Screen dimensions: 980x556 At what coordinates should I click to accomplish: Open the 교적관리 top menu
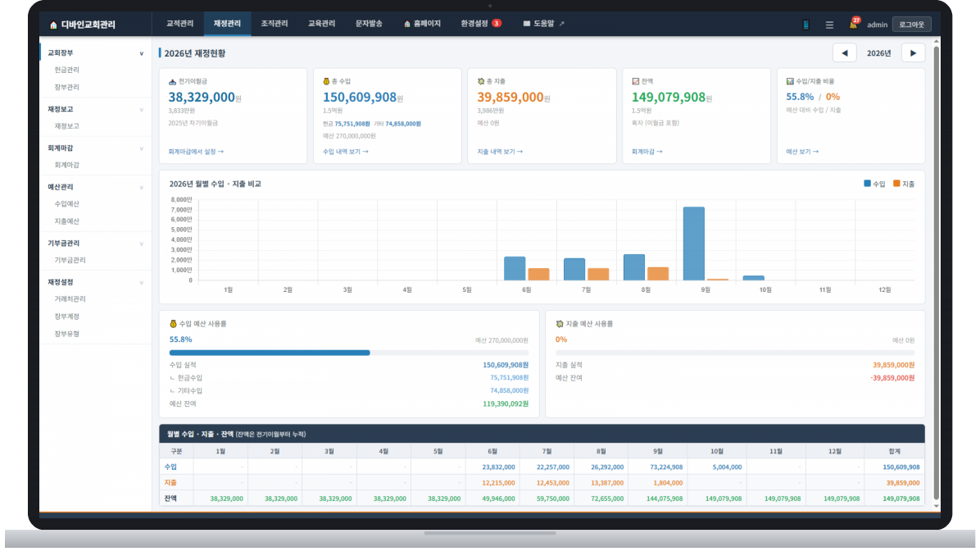[180, 24]
